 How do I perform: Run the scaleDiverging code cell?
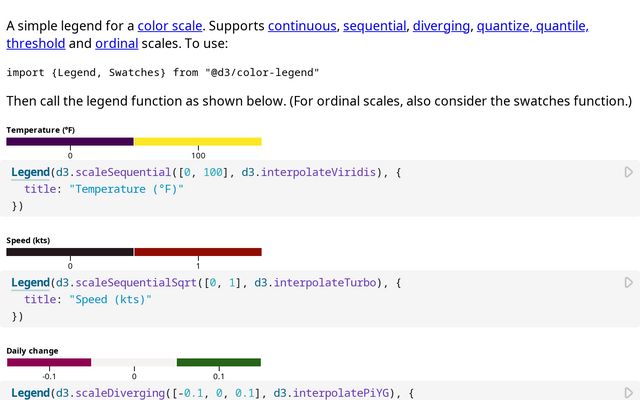click(628, 393)
